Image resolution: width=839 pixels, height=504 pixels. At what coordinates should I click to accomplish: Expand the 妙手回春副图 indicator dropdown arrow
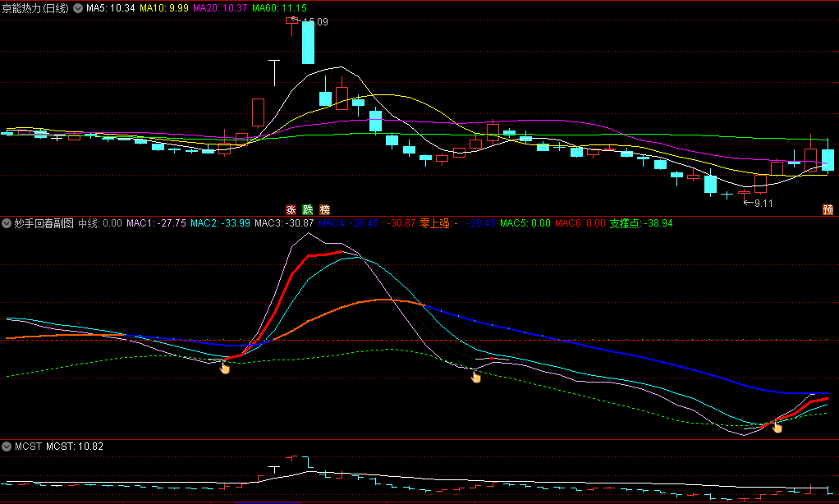(x=7, y=222)
